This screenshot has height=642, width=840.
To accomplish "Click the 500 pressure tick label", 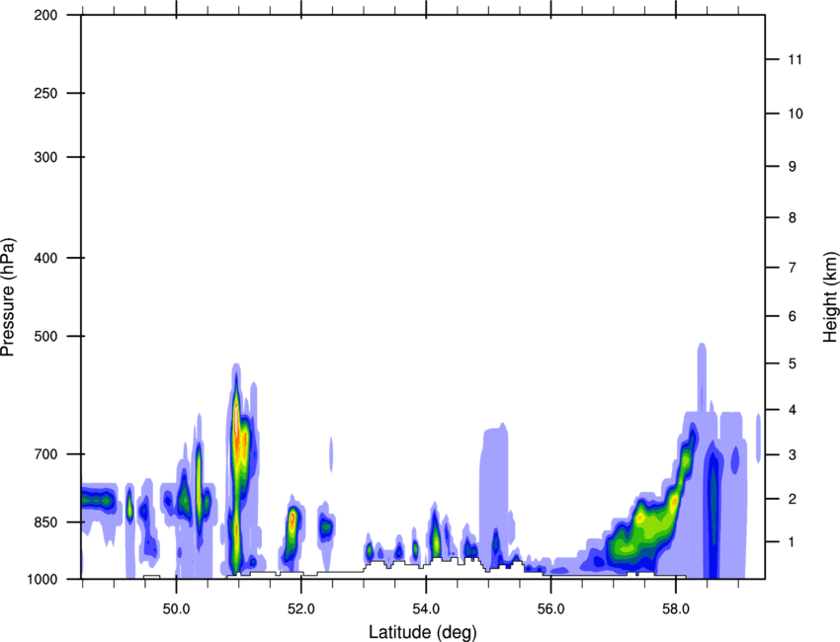I will coord(45,336).
